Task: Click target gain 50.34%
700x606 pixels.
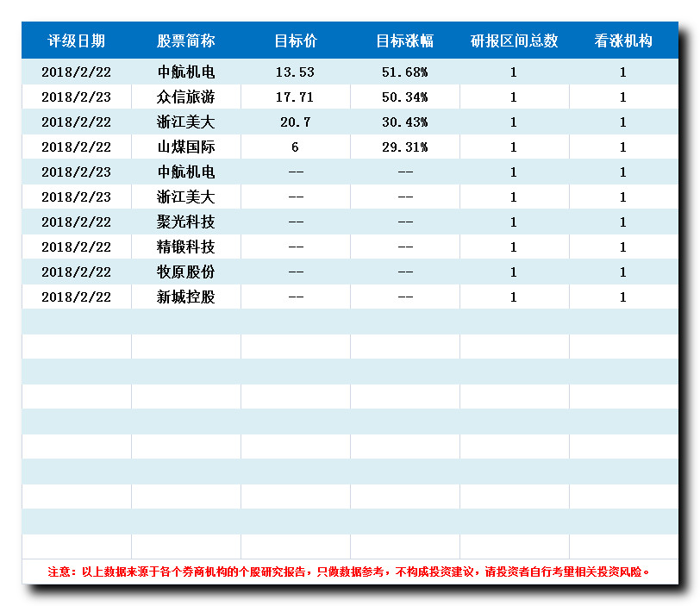Action: (x=405, y=97)
